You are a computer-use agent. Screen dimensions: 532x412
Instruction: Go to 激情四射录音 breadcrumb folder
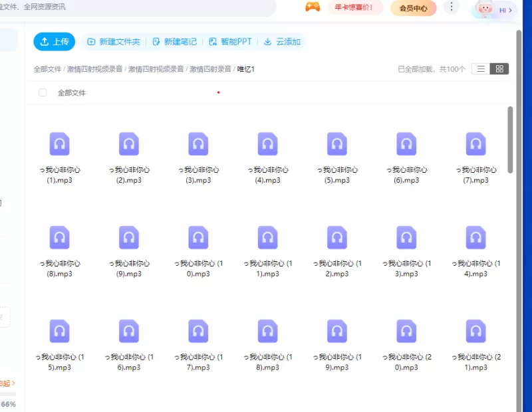(210, 69)
